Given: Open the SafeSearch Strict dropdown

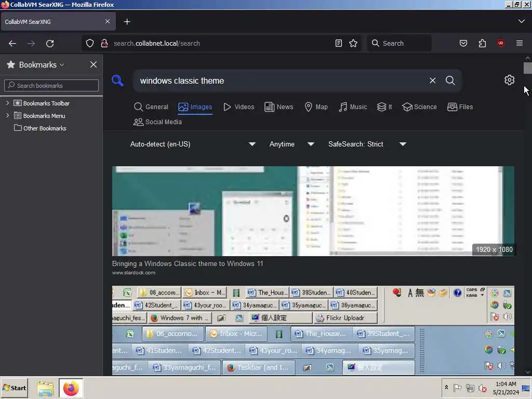Looking at the screenshot, I should coord(367,144).
